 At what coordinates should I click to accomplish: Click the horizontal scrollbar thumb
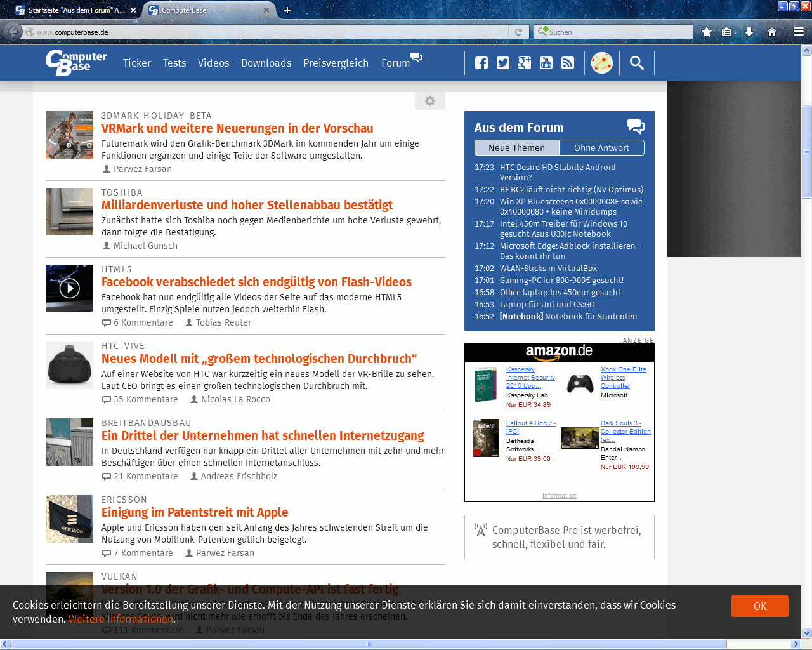coord(369,644)
